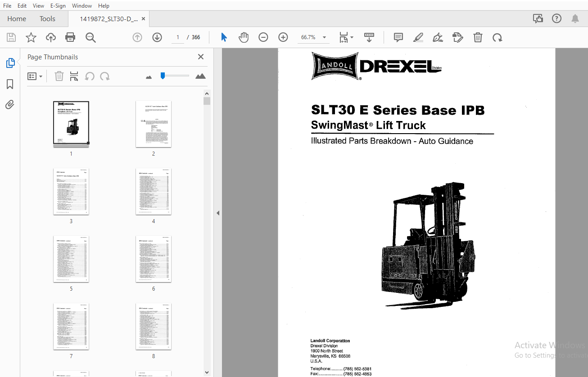The width and height of the screenshot is (588, 377).
Task: Select page 2 thumbnail
Action: (x=154, y=124)
